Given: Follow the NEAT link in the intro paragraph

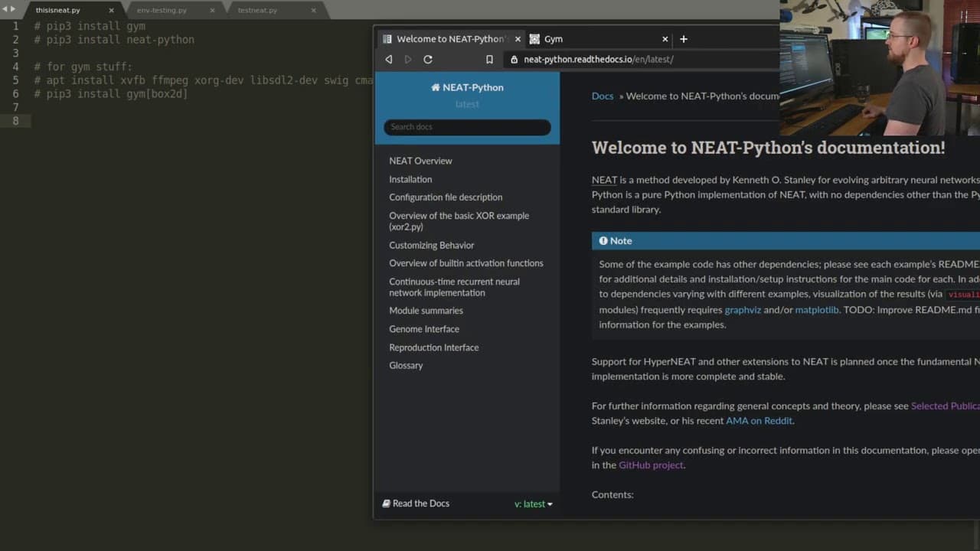Looking at the screenshot, I should (604, 180).
